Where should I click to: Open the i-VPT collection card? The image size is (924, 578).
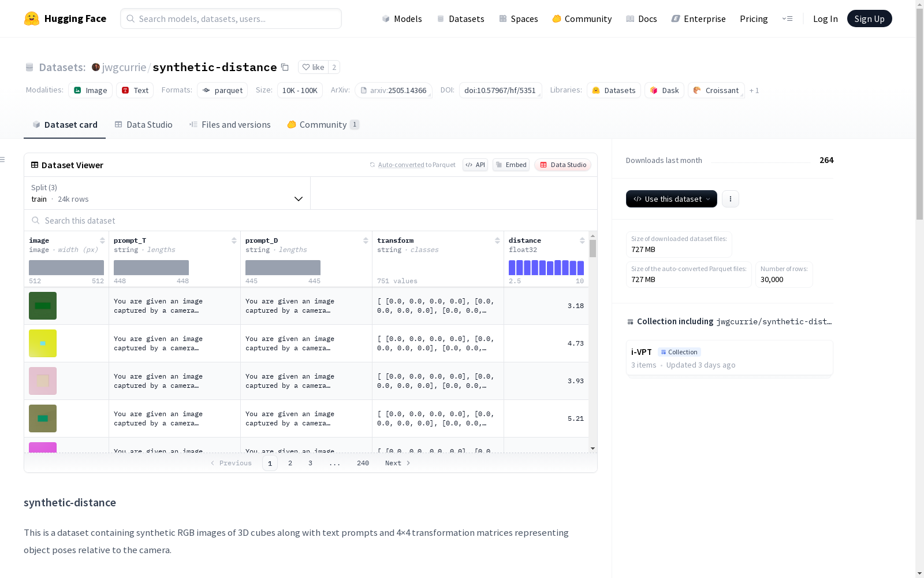pyautogui.click(x=729, y=358)
